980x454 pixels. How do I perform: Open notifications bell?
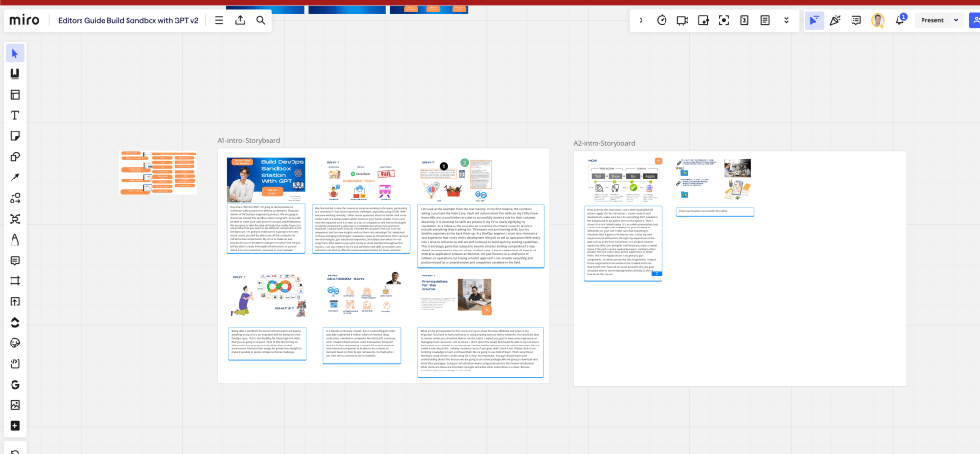pos(900,20)
